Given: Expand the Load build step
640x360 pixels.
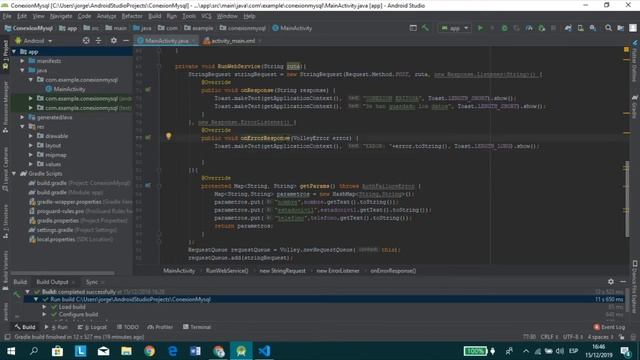Looking at the screenshot, I should [44, 307].
